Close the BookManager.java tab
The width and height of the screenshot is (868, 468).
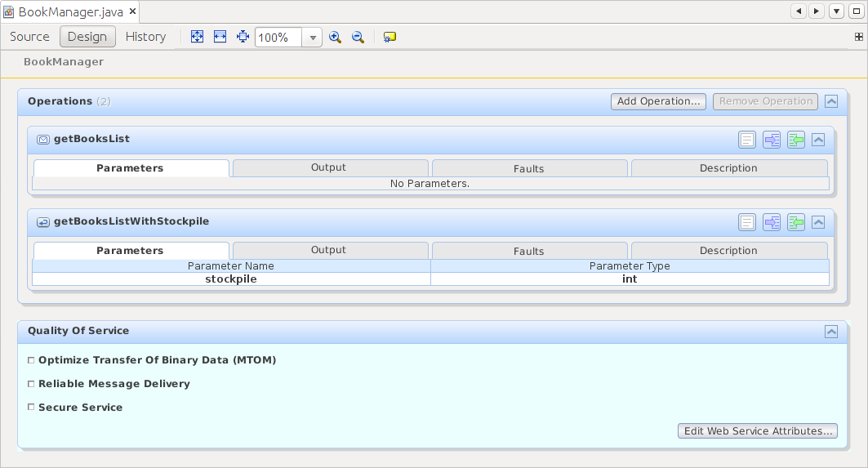(133, 11)
